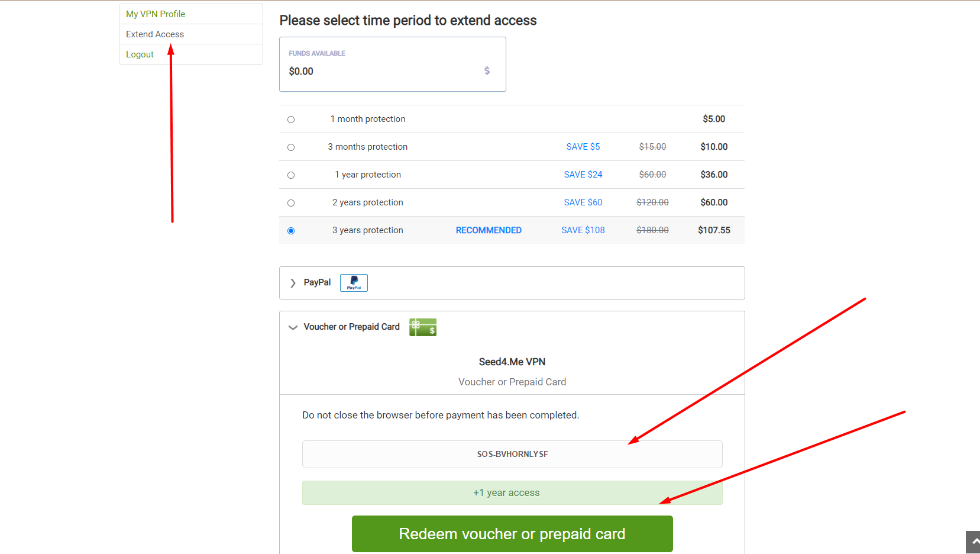Viewport: 980px width, 554px height.
Task: Go to Extend Access menu item
Action: (155, 34)
